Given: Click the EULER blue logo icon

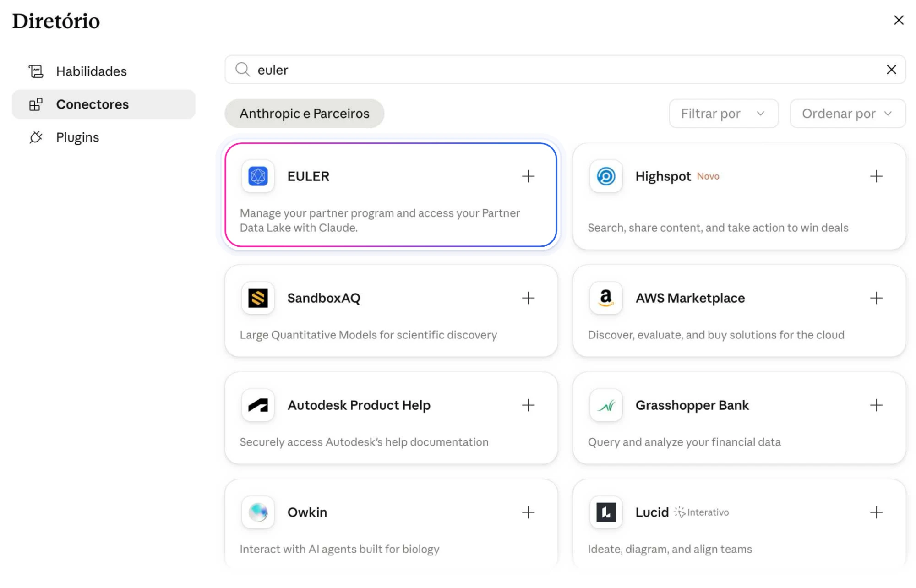Looking at the screenshot, I should (258, 176).
